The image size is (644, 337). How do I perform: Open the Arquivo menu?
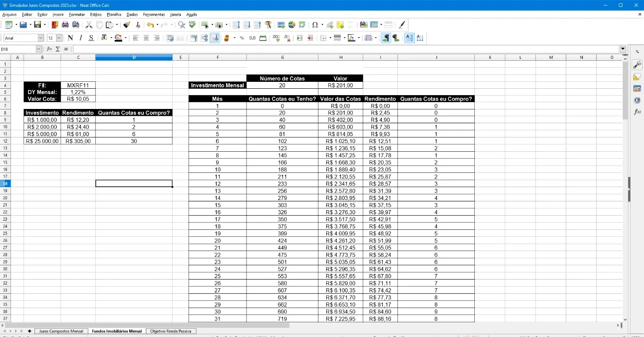click(x=9, y=15)
